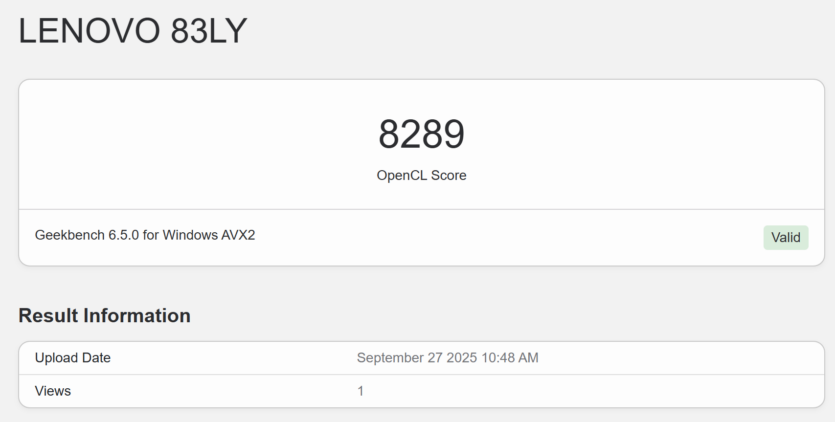
Task: Click the LENOVO 83LY page heading
Action: click(133, 31)
